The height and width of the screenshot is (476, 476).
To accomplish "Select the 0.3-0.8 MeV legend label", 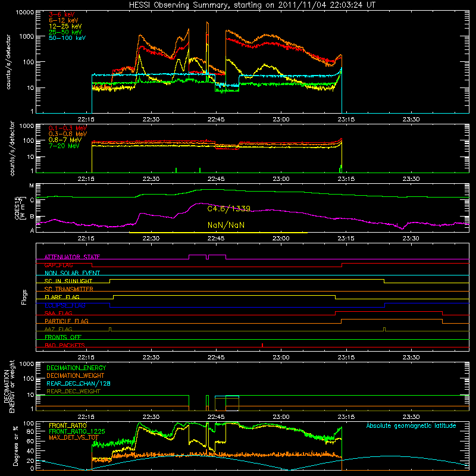I will pos(68,134).
